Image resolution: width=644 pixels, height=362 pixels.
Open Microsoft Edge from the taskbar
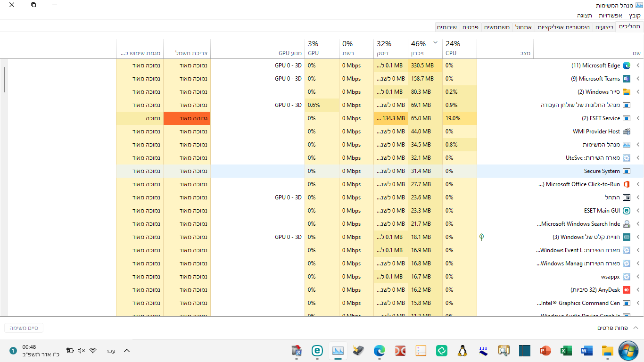[380, 351]
